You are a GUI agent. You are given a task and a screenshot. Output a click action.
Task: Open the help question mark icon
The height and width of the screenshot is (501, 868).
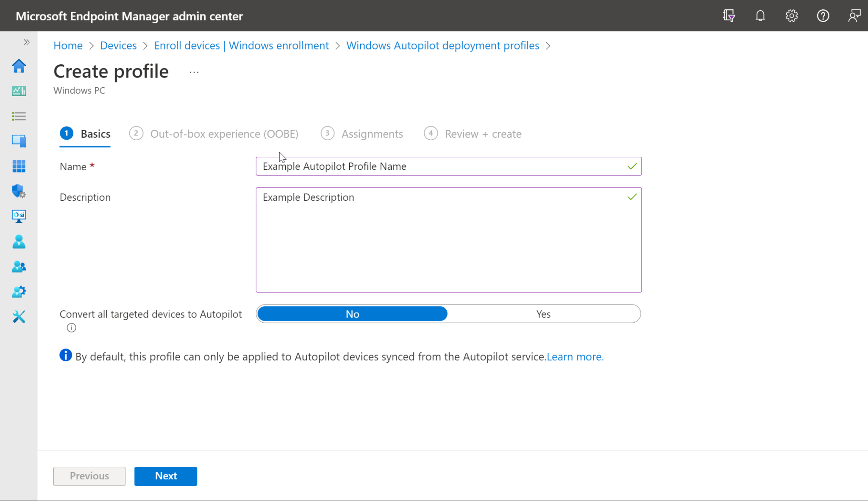tap(823, 16)
